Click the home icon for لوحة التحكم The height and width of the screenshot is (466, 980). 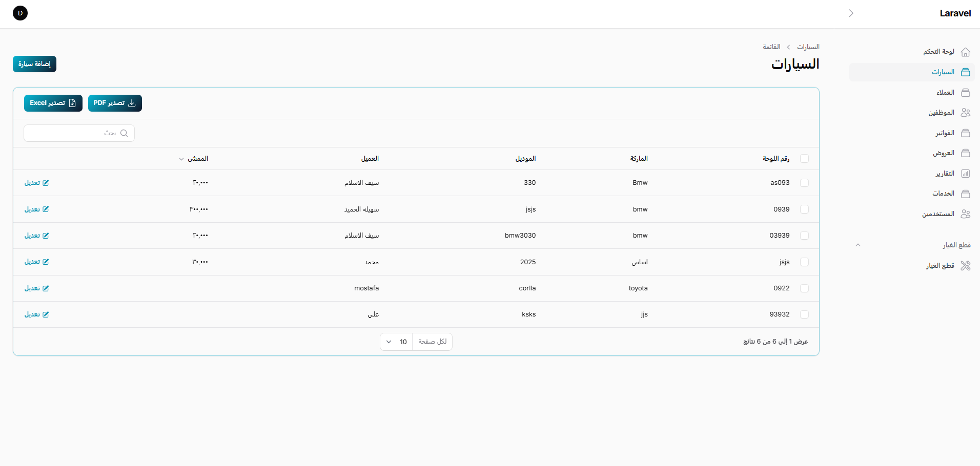(x=965, y=52)
